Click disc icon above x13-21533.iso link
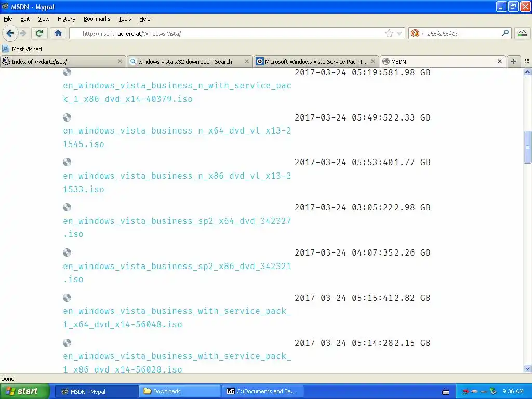 [67, 162]
